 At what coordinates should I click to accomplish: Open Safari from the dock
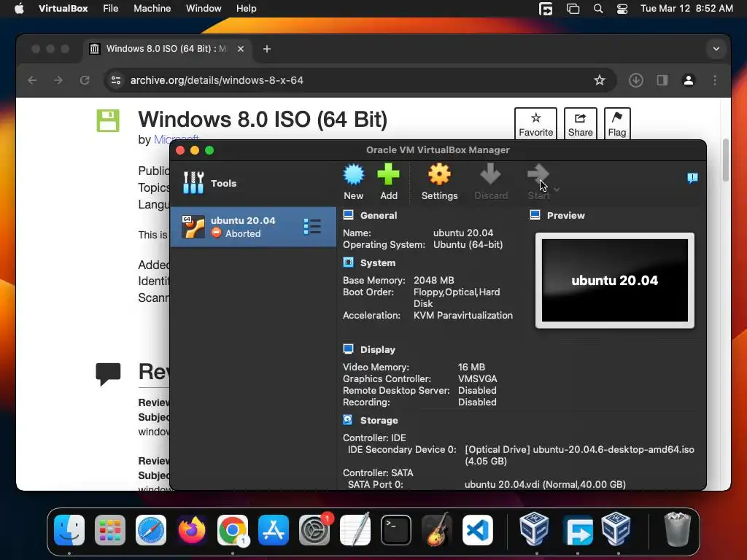[x=151, y=530]
